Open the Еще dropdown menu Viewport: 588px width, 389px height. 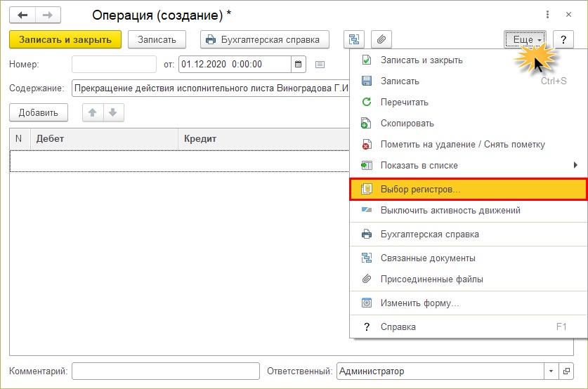point(525,39)
